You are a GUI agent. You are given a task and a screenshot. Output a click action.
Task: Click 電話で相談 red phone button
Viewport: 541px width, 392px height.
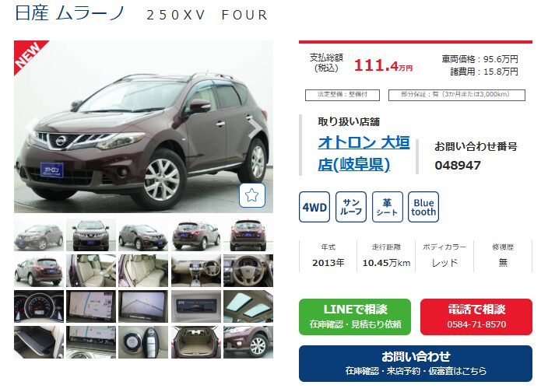pyautogui.click(x=476, y=317)
